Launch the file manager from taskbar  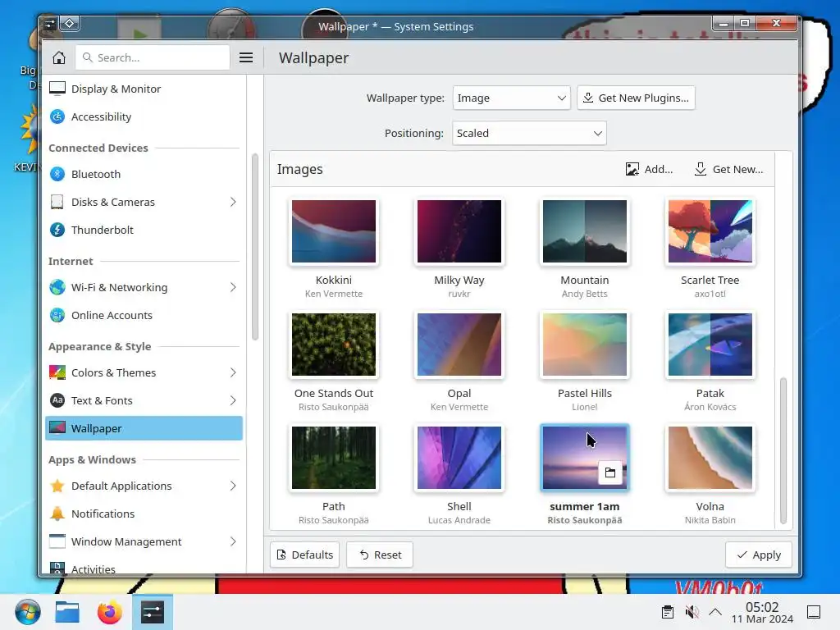point(67,612)
